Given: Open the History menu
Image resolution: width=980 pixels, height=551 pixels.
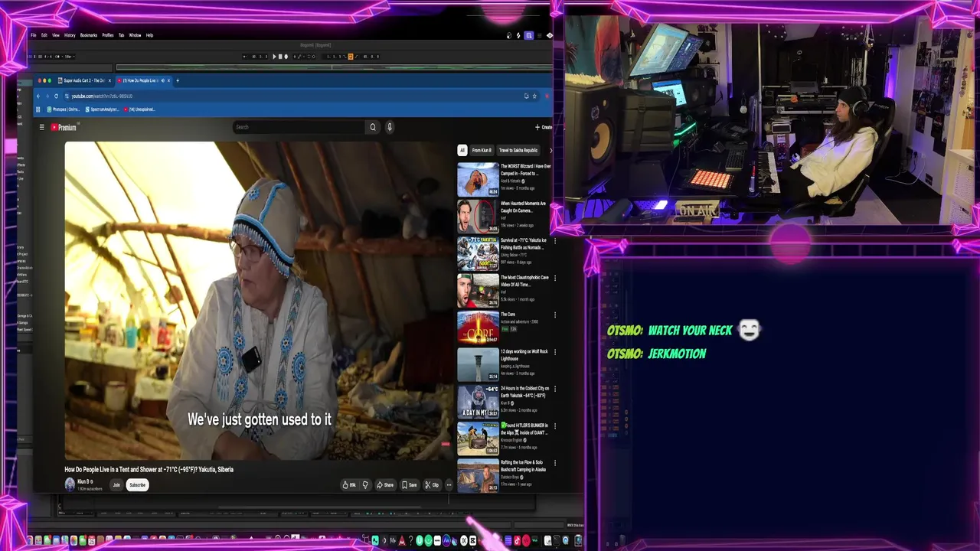Looking at the screenshot, I should 70,35.
